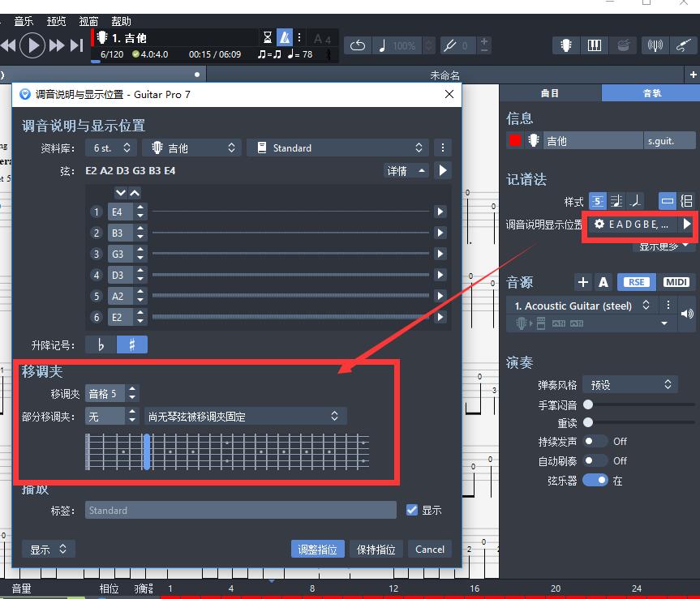
Task: Open the tuning fork tuner
Action: point(655,45)
